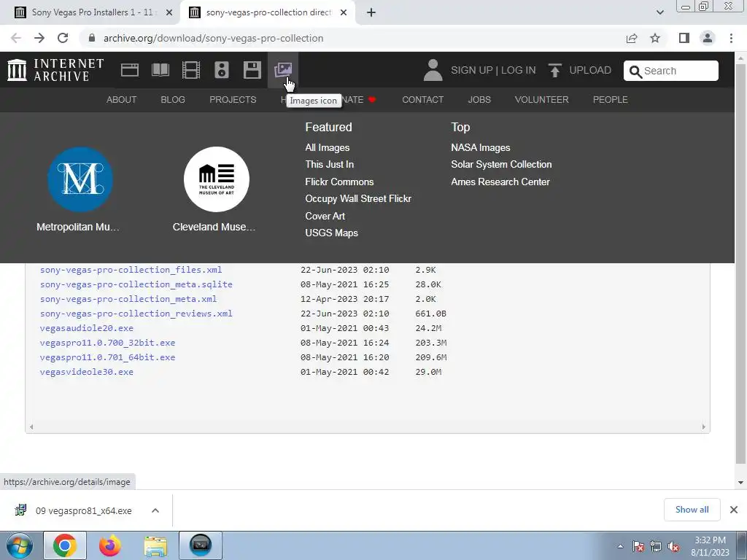Open Windows Explorer from the taskbar
Viewport: 747px width, 560px height.
155,545
